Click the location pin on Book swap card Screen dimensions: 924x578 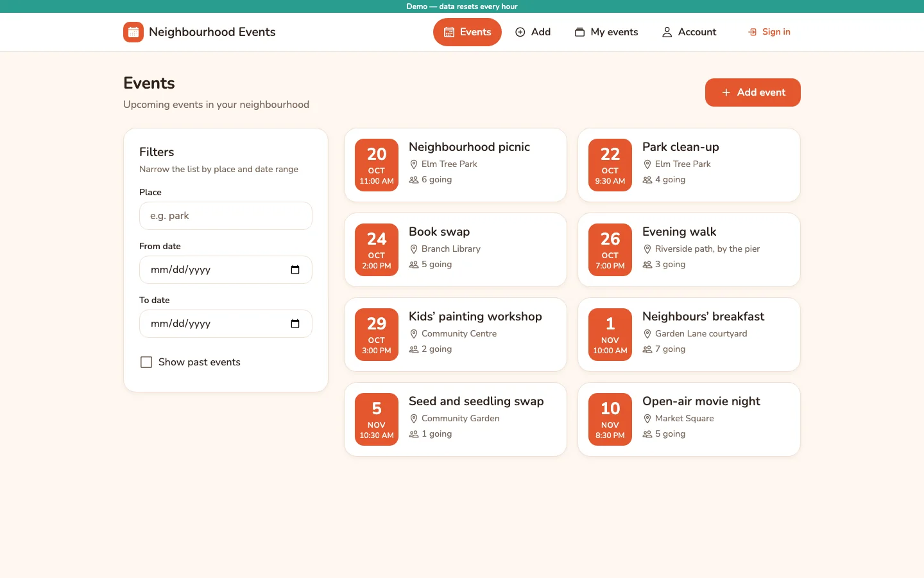point(414,249)
